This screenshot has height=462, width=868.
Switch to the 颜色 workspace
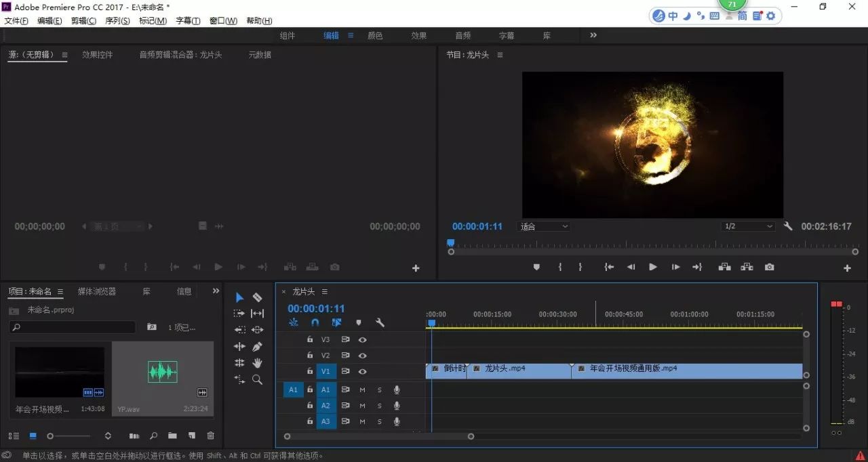pos(375,35)
